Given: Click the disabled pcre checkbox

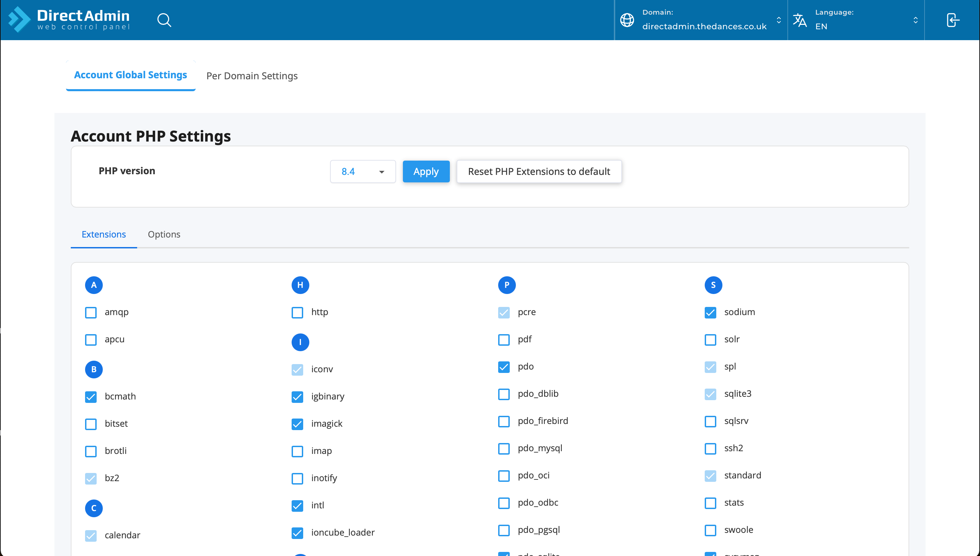Looking at the screenshot, I should click(x=504, y=312).
